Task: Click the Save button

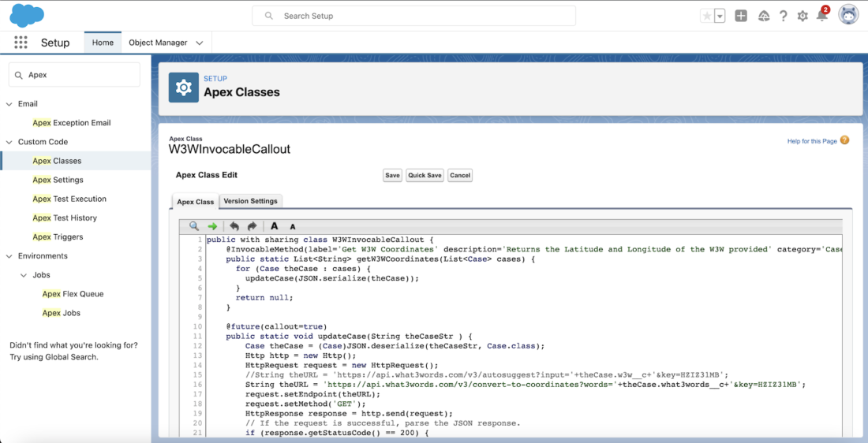Action: pyautogui.click(x=392, y=175)
